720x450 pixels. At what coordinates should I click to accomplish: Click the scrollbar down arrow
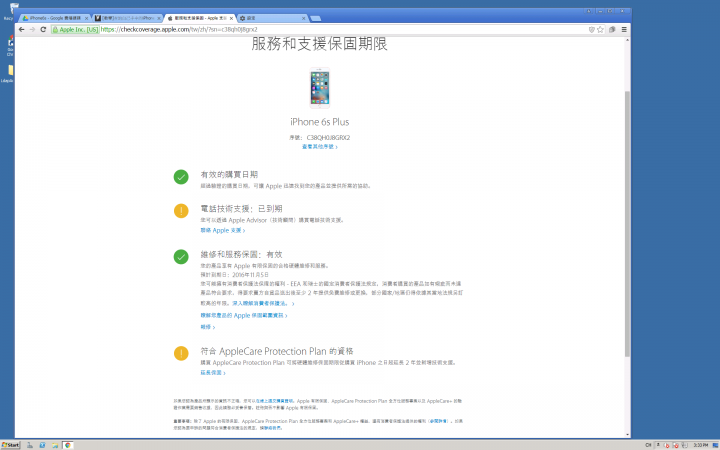tap(627, 434)
